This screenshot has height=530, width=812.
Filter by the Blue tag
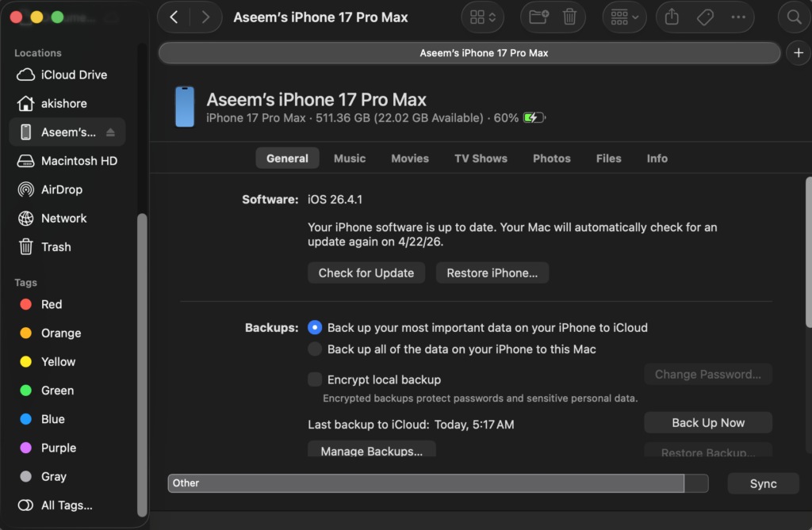click(67, 419)
